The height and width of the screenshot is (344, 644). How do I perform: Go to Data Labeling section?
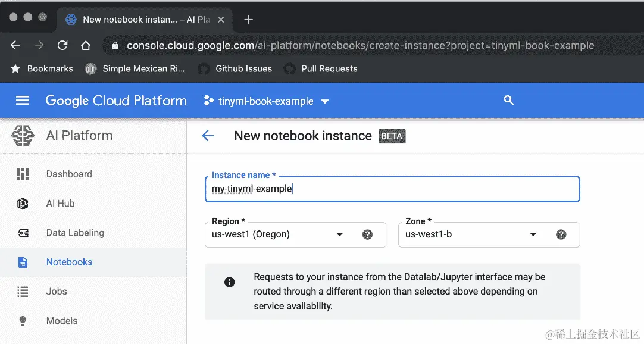click(x=75, y=233)
